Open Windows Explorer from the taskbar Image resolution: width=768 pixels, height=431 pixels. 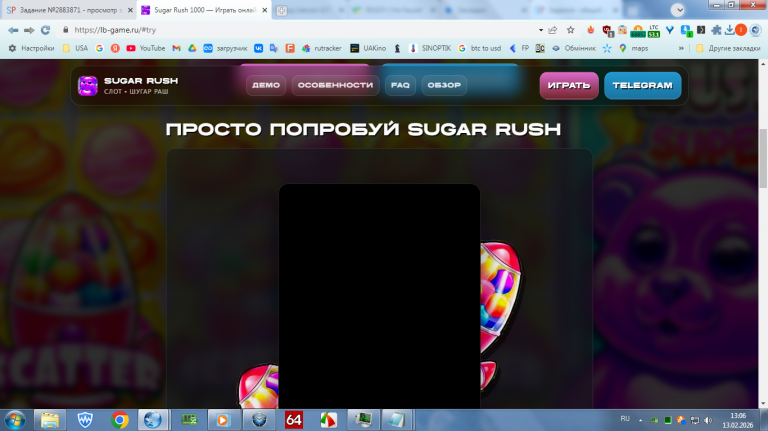click(x=49, y=420)
